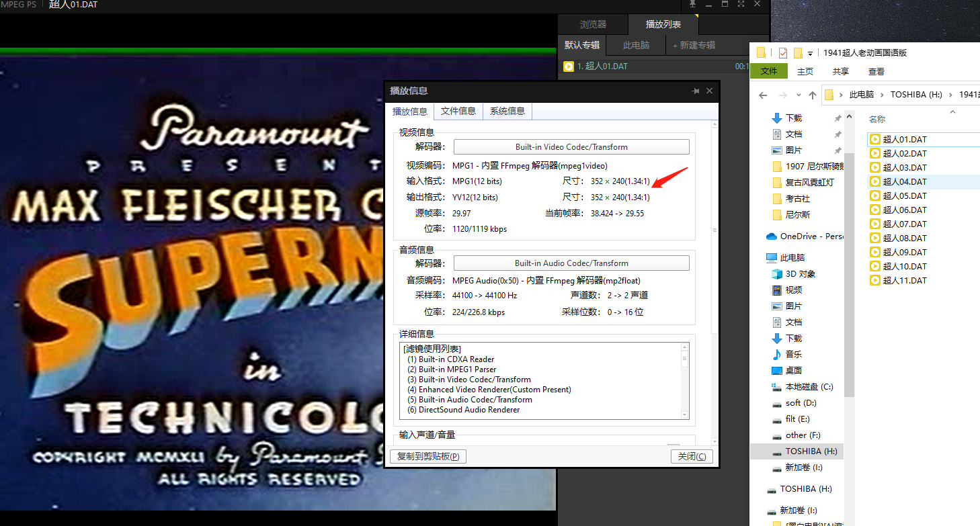The height and width of the screenshot is (526, 980).
Task: Click the filter list's vertical scrollbar
Action: point(685,381)
